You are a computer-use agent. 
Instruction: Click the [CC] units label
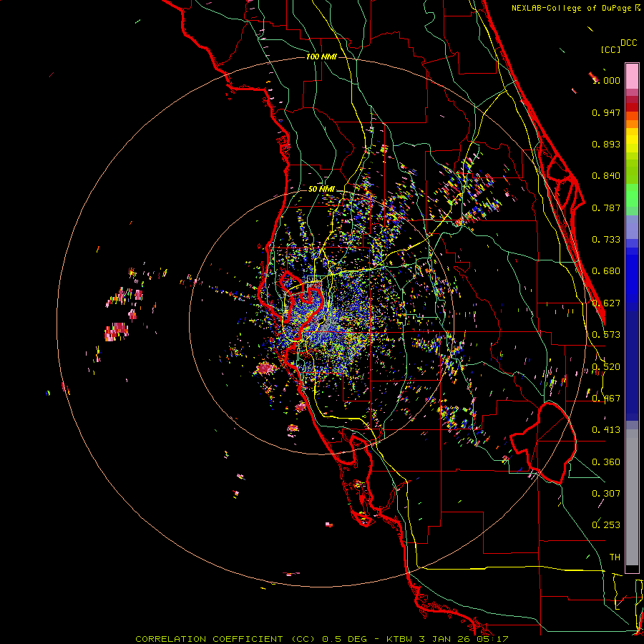coord(611,49)
